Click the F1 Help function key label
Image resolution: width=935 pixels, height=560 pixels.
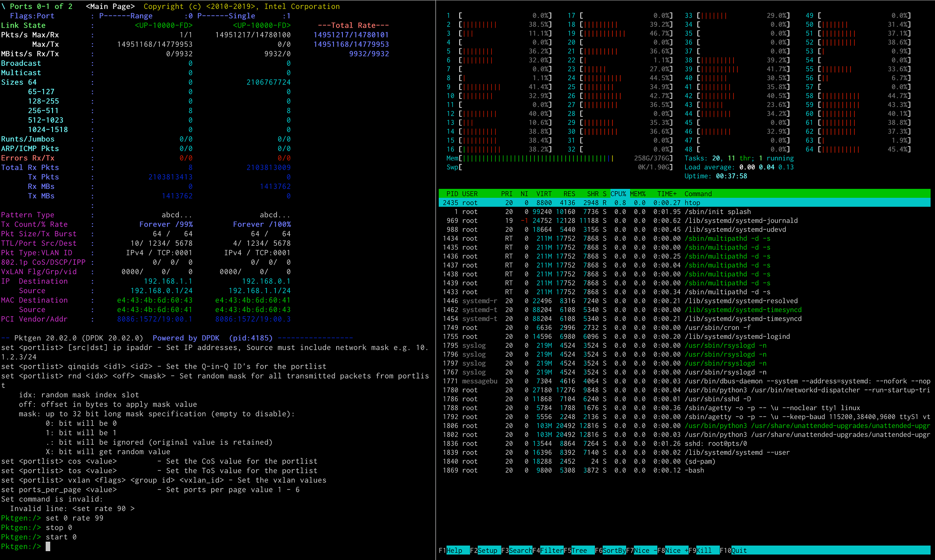click(x=454, y=550)
